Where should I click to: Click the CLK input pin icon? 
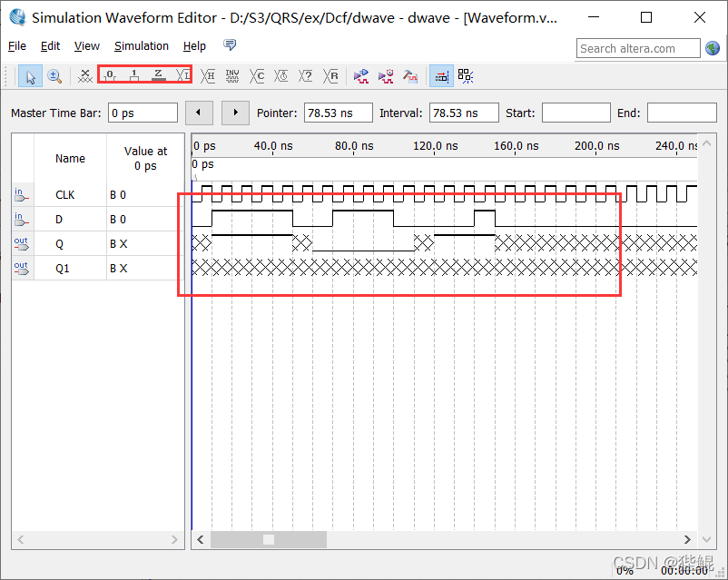point(22,195)
